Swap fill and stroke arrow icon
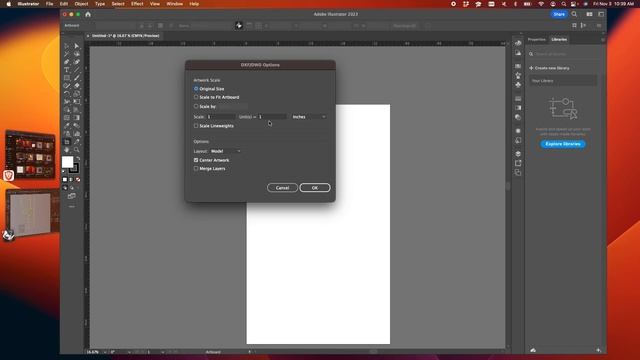This screenshot has height=360, width=640. [x=78, y=158]
